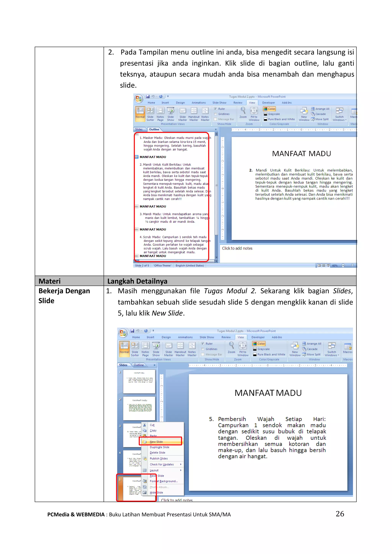The width and height of the screenshot is (392, 554).
Task: Expand Switch Windows in outline-pane screenshot
Action: point(339,114)
